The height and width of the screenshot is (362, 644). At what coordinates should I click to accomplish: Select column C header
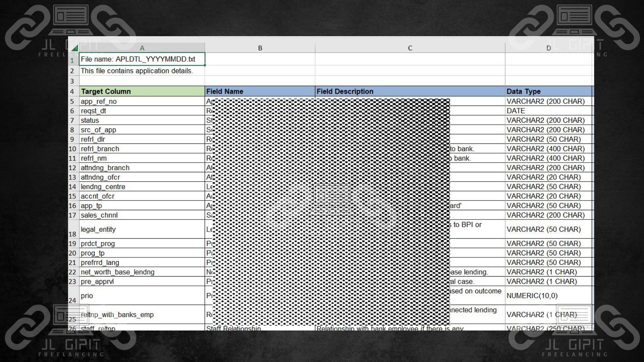point(410,48)
